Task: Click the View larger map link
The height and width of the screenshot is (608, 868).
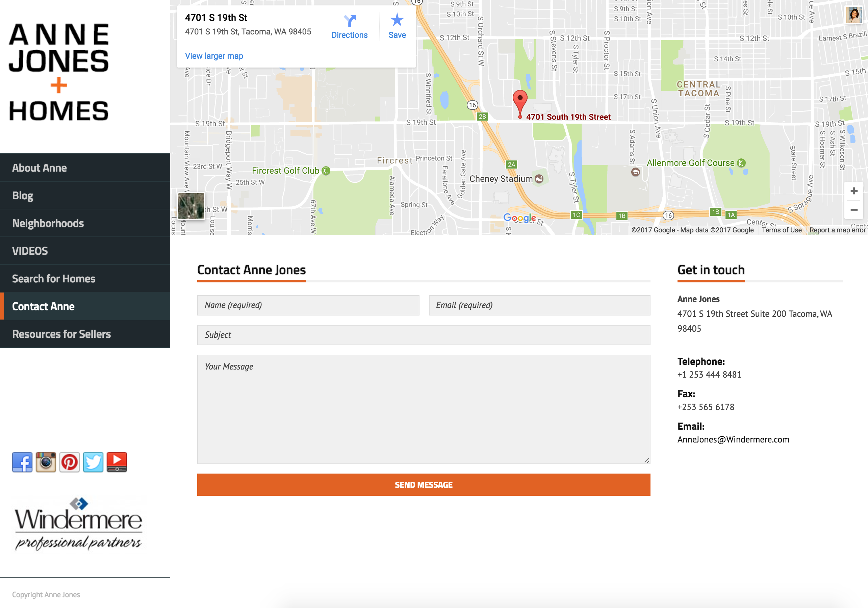Action: (214, 56)
